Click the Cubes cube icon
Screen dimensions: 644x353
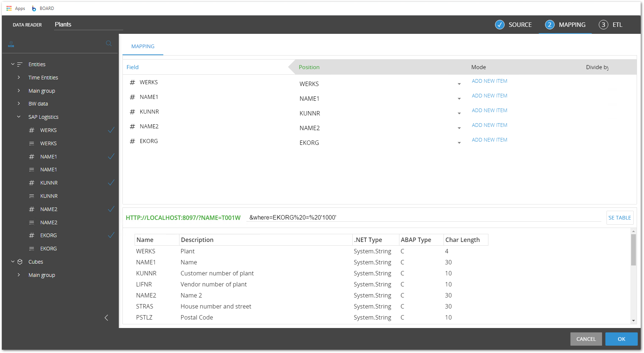[x=20, y=262]
